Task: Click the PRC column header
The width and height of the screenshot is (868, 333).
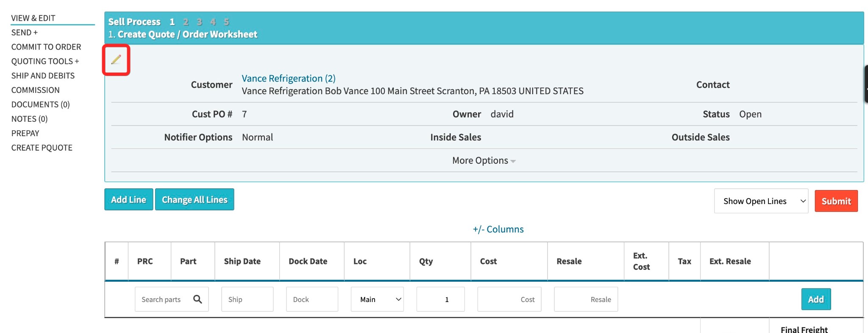Action: pyautogui.click(x=145, y=261)
